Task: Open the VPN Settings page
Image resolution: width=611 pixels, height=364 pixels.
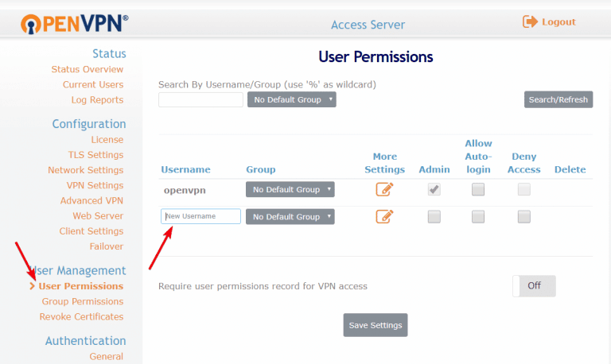Action: 95,185
